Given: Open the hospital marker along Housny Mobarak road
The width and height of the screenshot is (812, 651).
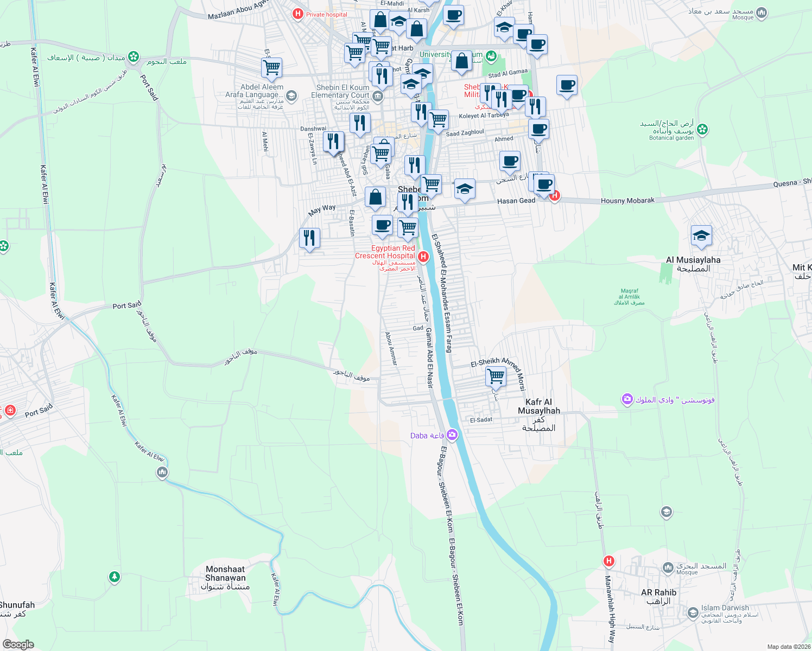Looking at the screenshot, I should (554, 196).
